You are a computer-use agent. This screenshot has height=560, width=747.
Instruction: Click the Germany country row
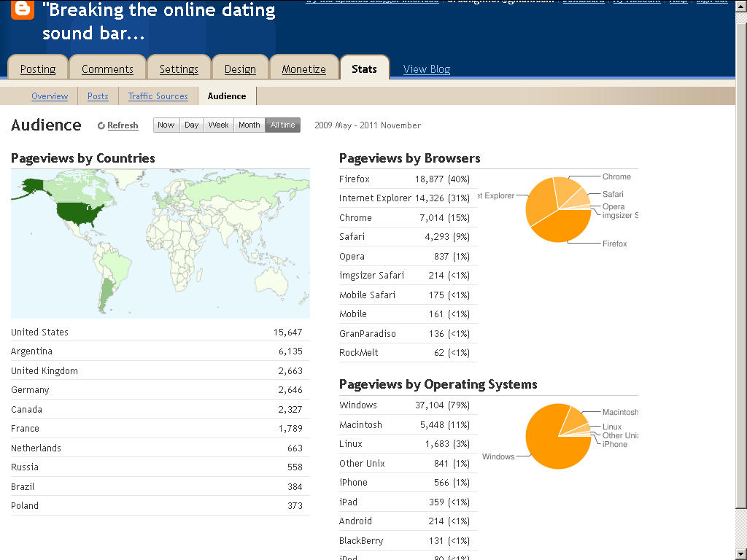click(160, 390)
